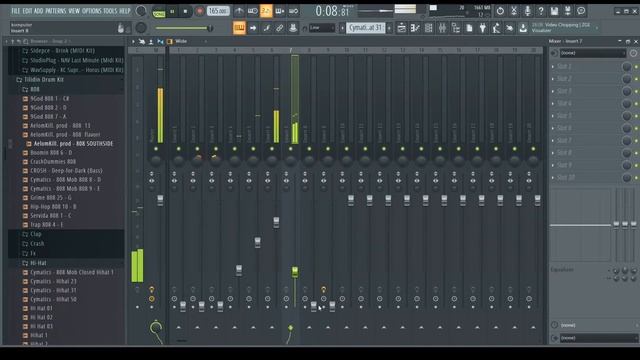Click the download arrow icon in toolbar
Screen dimensions: 640x360
coord(523,28)
